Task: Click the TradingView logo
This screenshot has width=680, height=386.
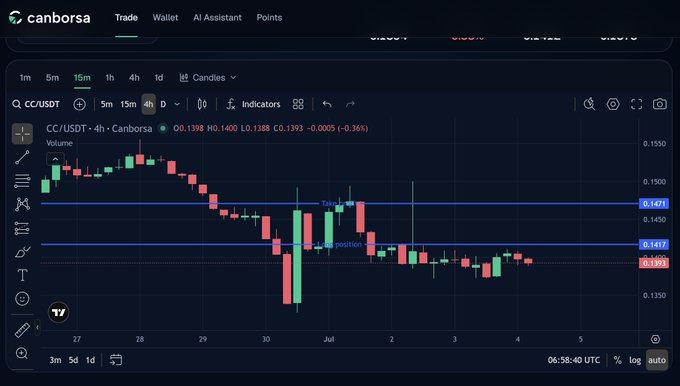Action: click(x=59, y=312)
